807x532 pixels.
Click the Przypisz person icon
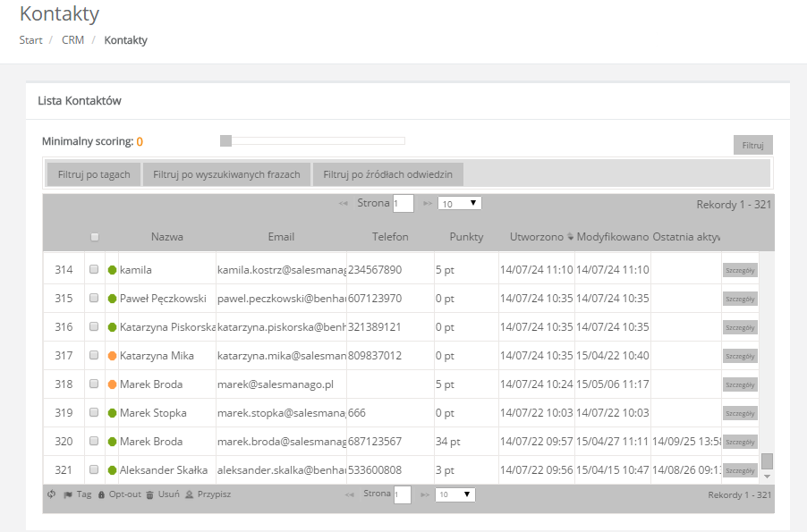[x=189, y=495]
